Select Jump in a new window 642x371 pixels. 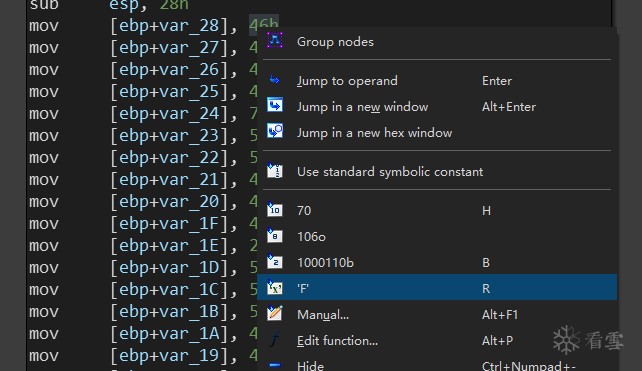click(437, 107)
